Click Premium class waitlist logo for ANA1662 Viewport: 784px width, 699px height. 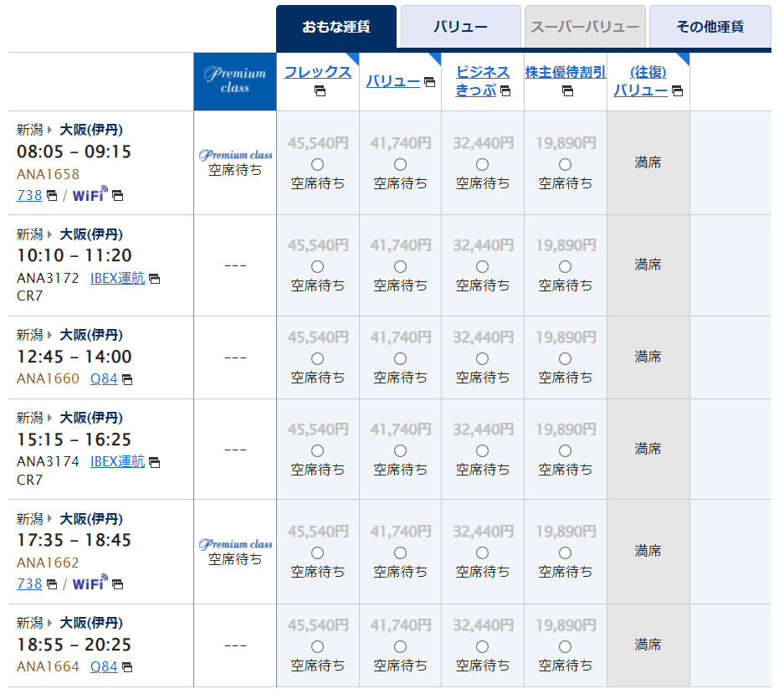pyautogui.click(x=235, y=544)
